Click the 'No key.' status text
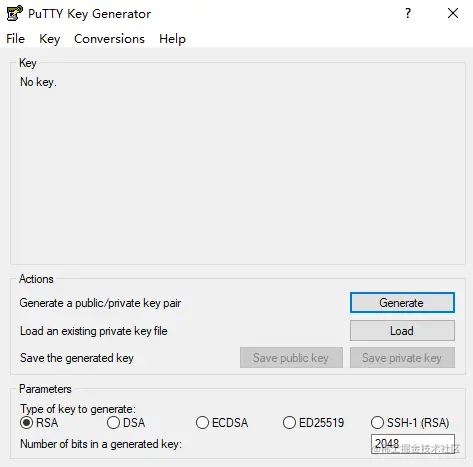The height and width of the screenshot is (467, 473). (x=38, y=82)
